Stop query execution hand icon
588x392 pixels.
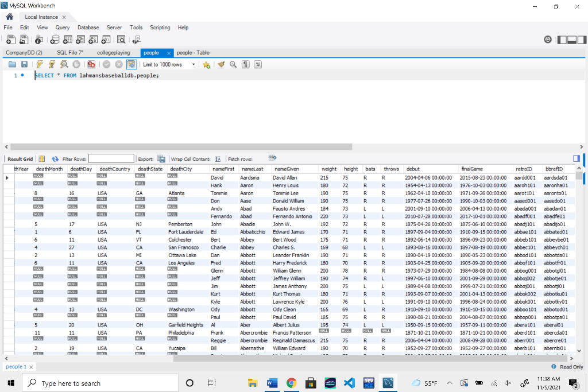(x=76, y=64)
